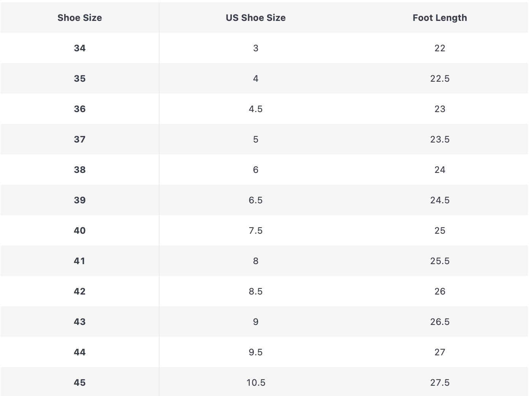Select foot length 25.5 value

(x=440, y=261)
